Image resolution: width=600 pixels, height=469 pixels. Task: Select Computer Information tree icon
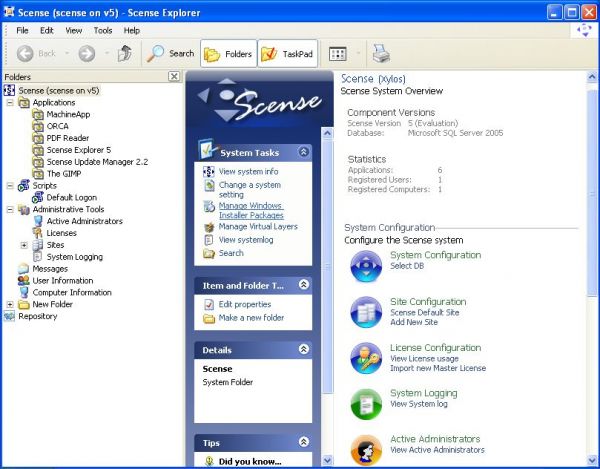tap(24, 292)
